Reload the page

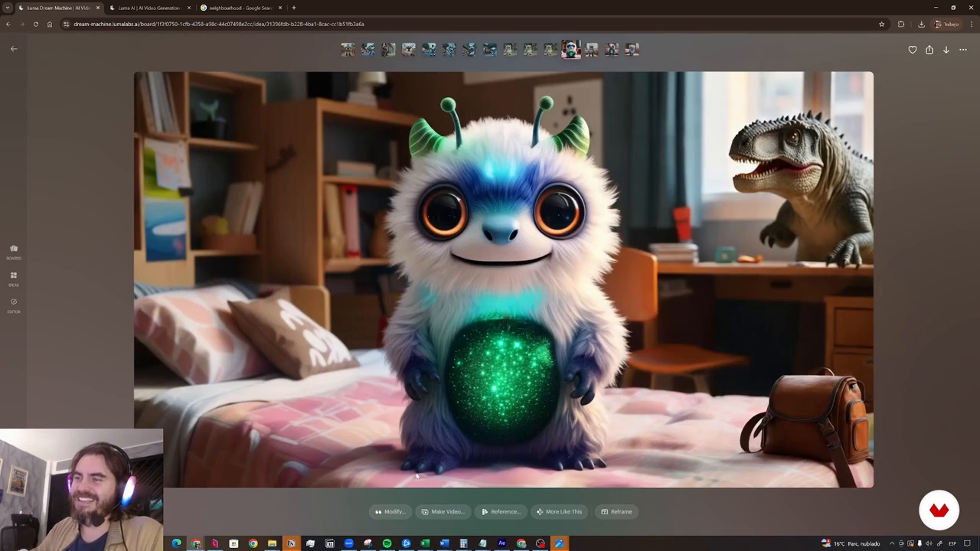coord(35,24)
